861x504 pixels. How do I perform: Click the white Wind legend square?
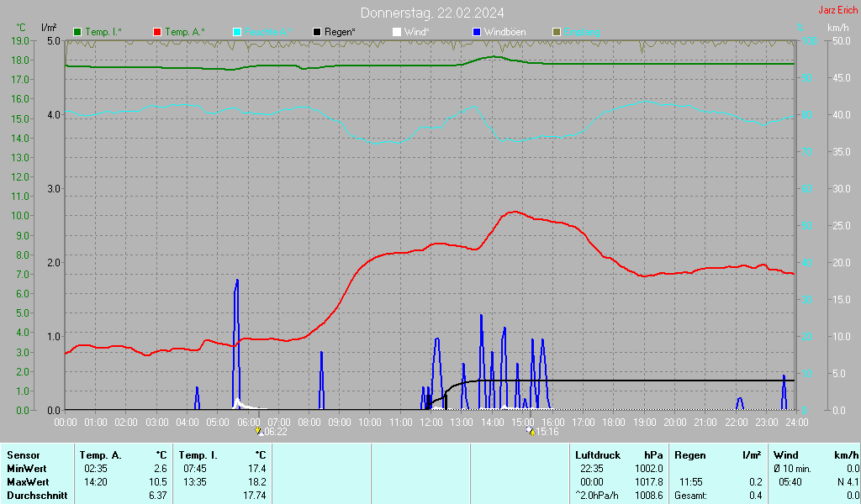pyautogui.click(x=397, y=32)
